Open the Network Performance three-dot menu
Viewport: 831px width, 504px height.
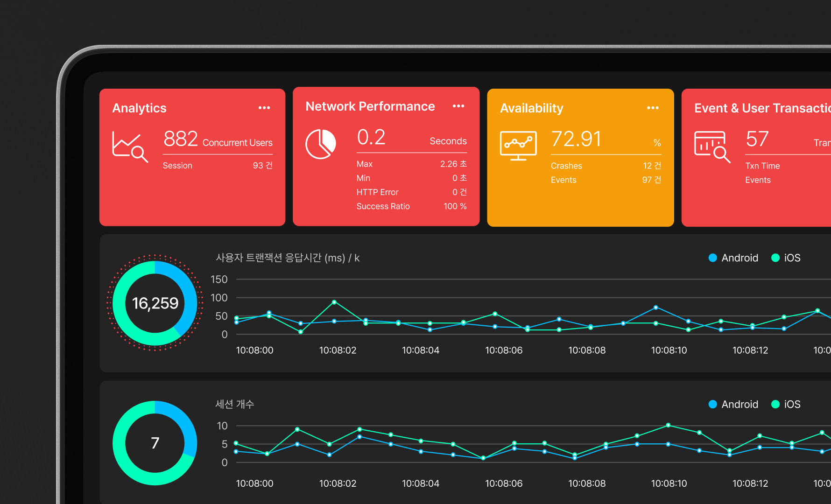(x=458, y=106)
